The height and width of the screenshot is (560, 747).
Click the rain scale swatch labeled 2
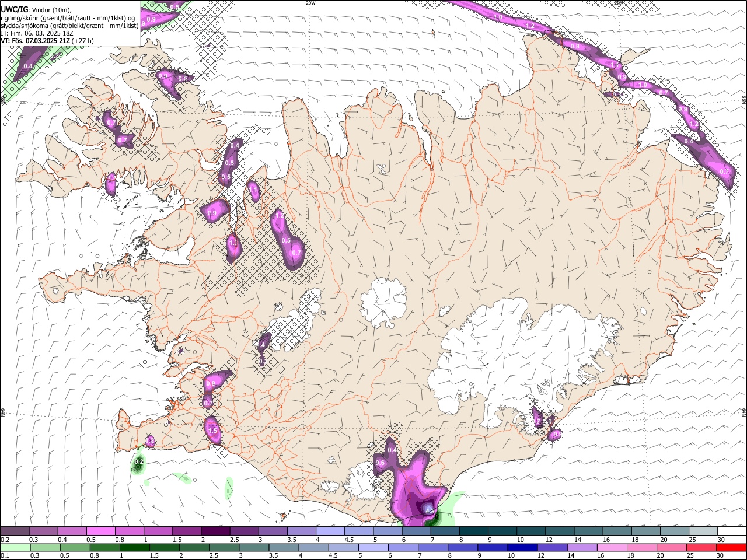point(194,547)
